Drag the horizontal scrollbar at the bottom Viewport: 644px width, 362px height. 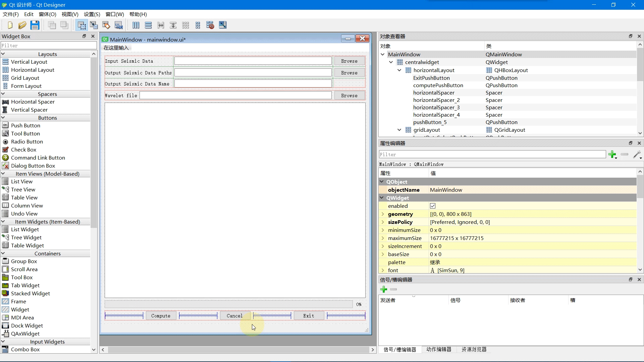coord(238,349)
